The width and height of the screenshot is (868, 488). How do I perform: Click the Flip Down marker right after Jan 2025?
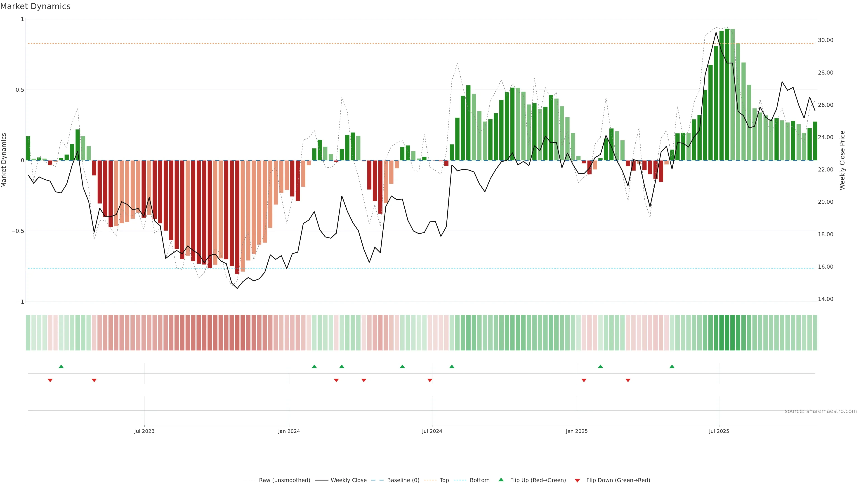[x=584, y=380]
